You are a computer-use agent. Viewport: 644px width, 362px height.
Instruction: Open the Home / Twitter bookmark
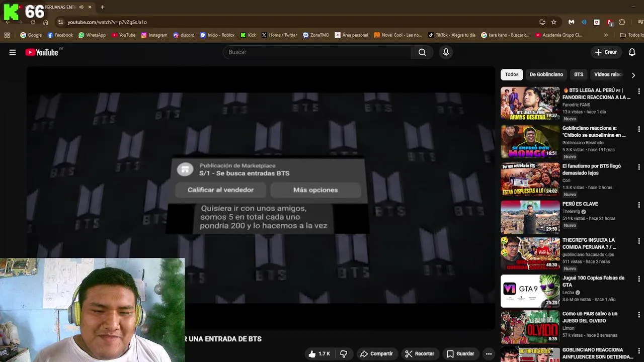pyautogui.click(x=279, y=35)
